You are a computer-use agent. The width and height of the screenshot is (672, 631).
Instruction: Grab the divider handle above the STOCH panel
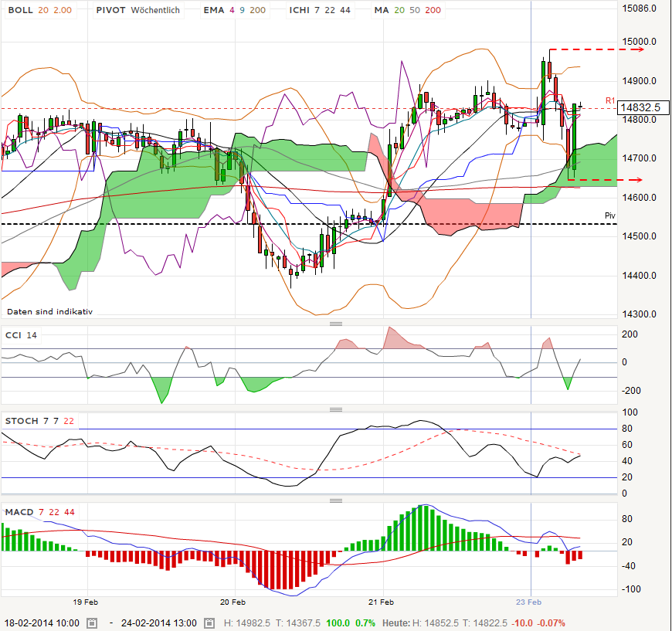[x=336, y=410]
